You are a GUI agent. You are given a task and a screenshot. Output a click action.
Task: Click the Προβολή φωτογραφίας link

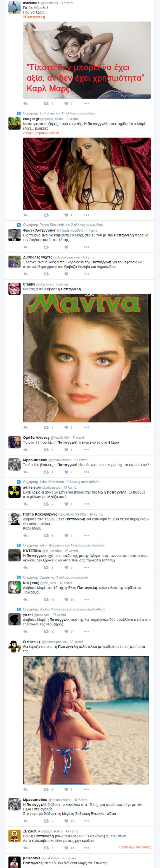[x=135, y=847]
